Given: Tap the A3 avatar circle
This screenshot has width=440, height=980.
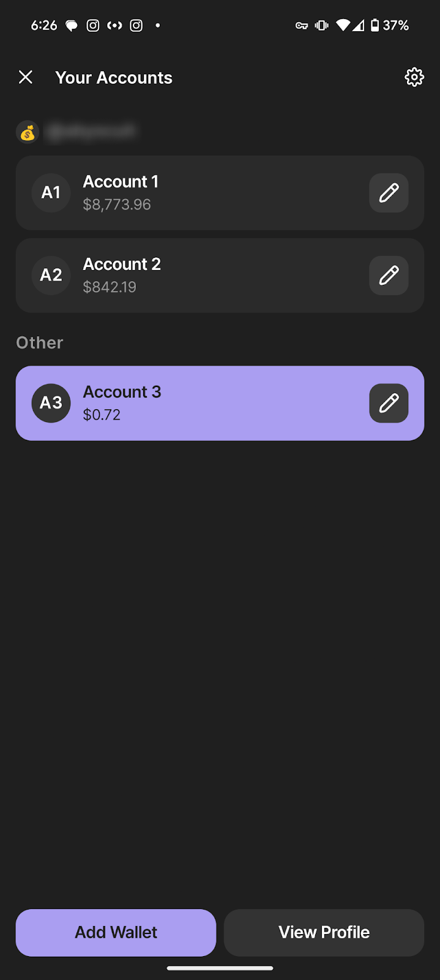Looking at the screenshot, I should tap(51, 403).
